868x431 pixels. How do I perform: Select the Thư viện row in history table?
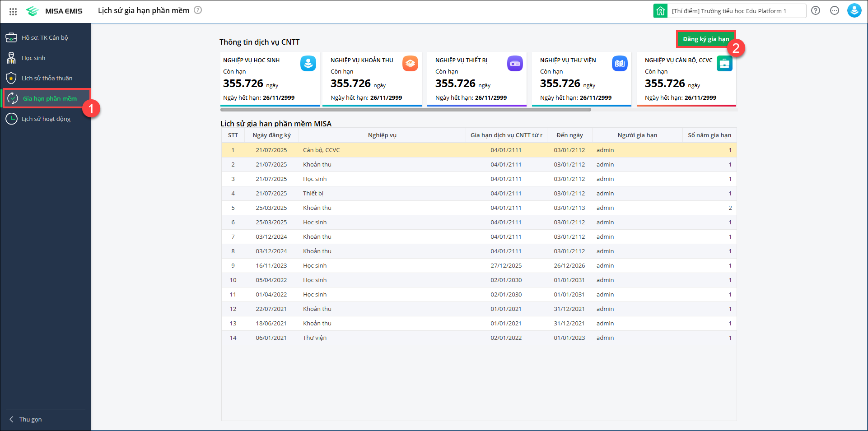pyautogui.click(x=315, y=338)
